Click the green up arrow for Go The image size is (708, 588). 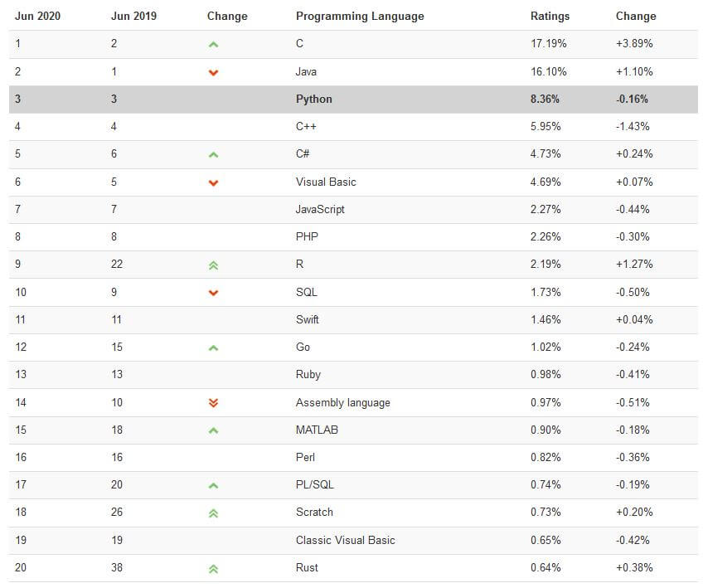click(214, 347)
